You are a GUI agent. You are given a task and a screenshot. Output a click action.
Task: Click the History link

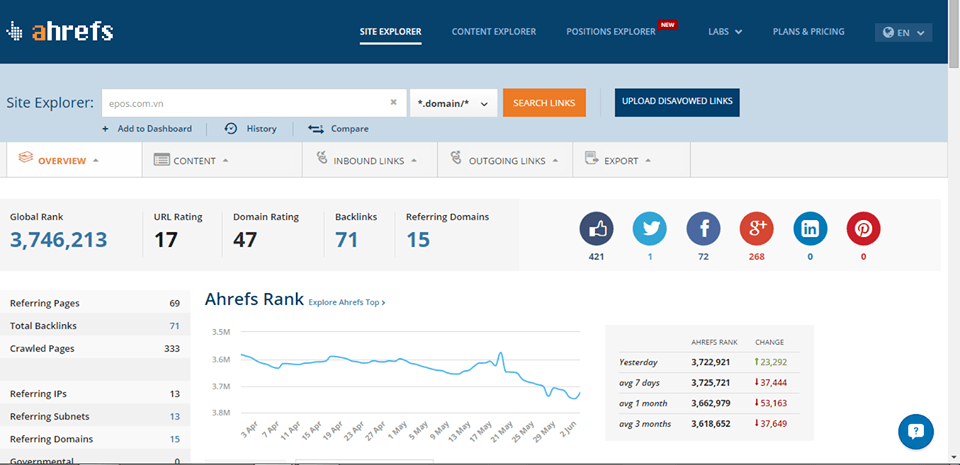[261, 129]
